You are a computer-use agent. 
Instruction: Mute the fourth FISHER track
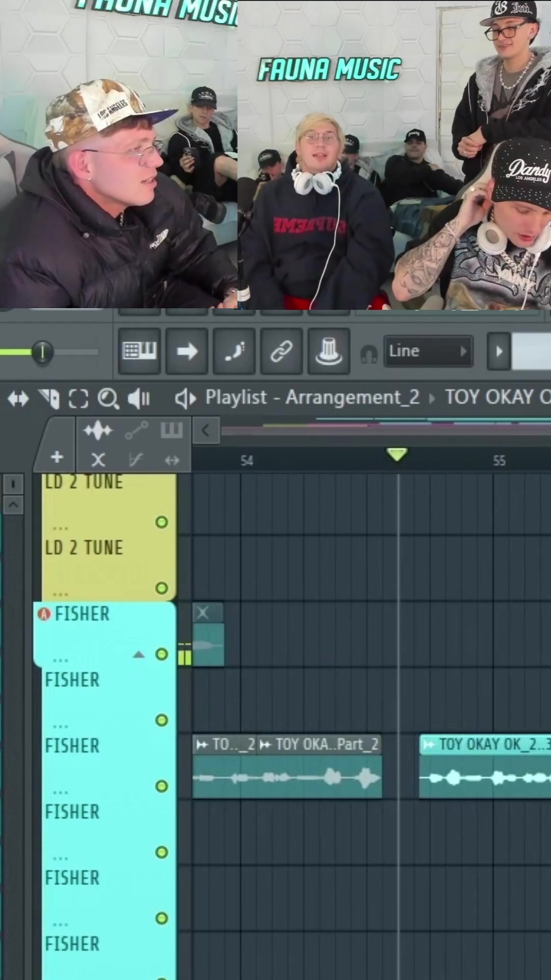(x=162, y=852)
